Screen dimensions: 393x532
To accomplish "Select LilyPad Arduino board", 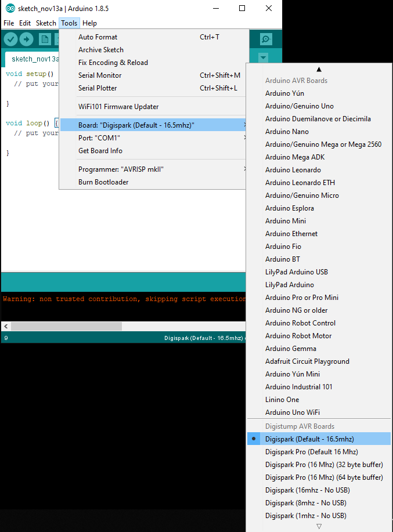I will (x=319, y=285).
